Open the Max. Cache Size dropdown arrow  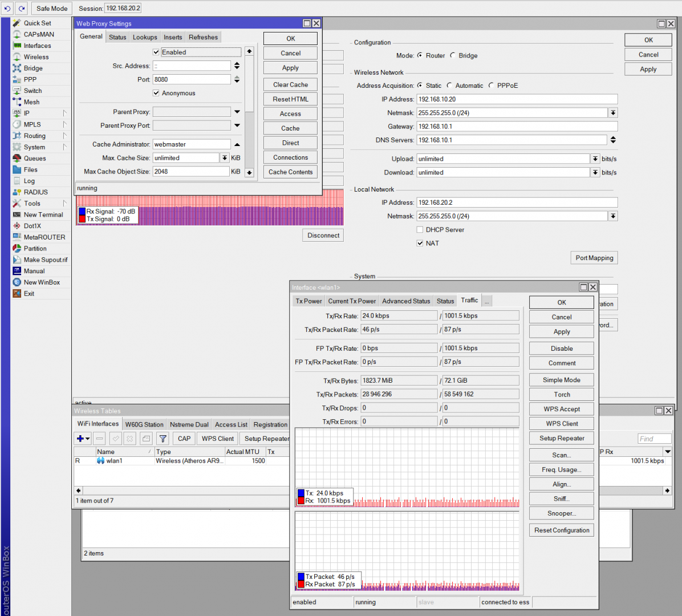pyautogui.click(x=225, y=158)
